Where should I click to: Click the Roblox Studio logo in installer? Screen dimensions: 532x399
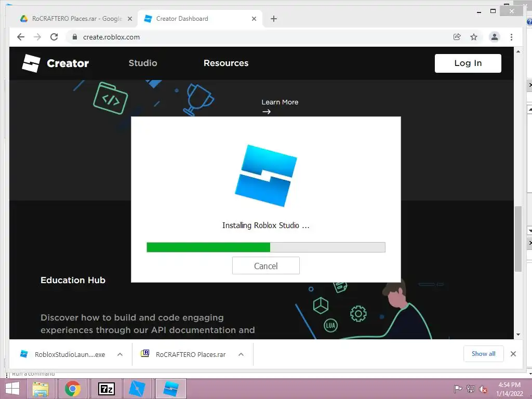click(265, 176)
